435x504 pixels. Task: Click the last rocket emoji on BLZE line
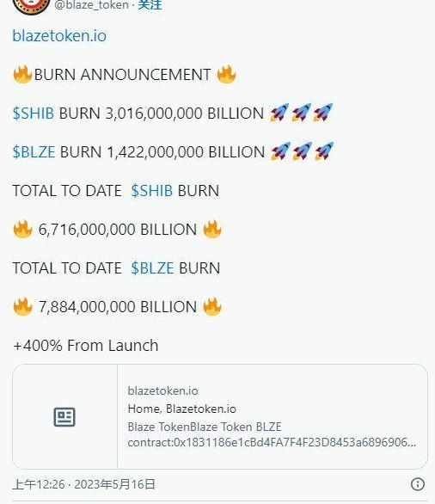click(324, 151)
